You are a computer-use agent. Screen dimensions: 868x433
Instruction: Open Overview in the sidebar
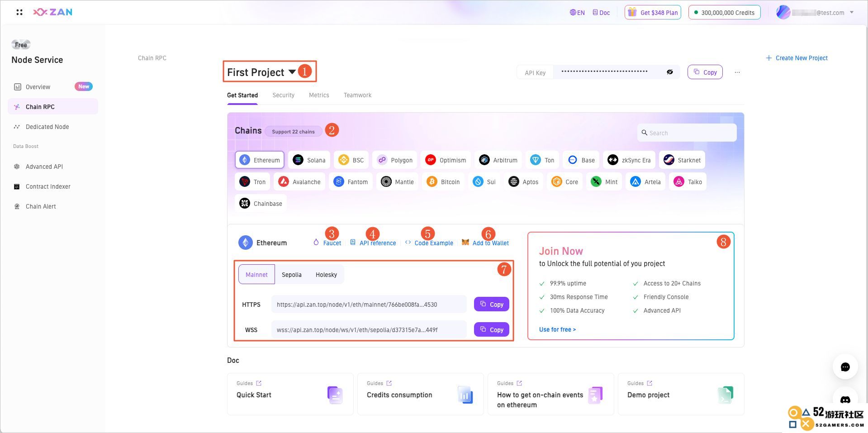pyautogui.click(x=53, y=87)
